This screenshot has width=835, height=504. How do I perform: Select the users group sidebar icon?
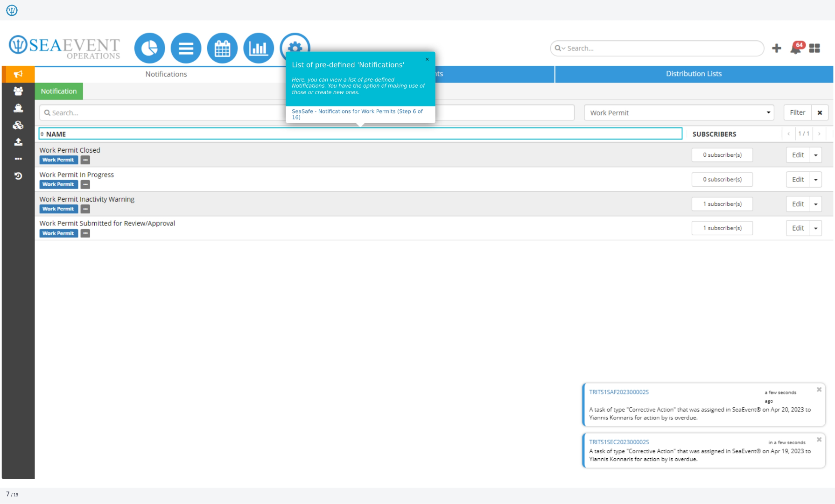(x=18, y=91)
